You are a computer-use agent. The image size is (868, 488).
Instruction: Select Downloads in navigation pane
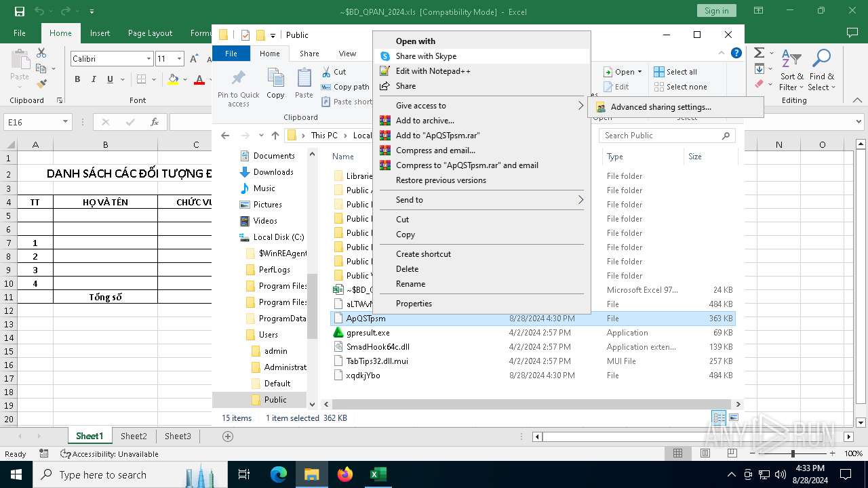point(273,172)
